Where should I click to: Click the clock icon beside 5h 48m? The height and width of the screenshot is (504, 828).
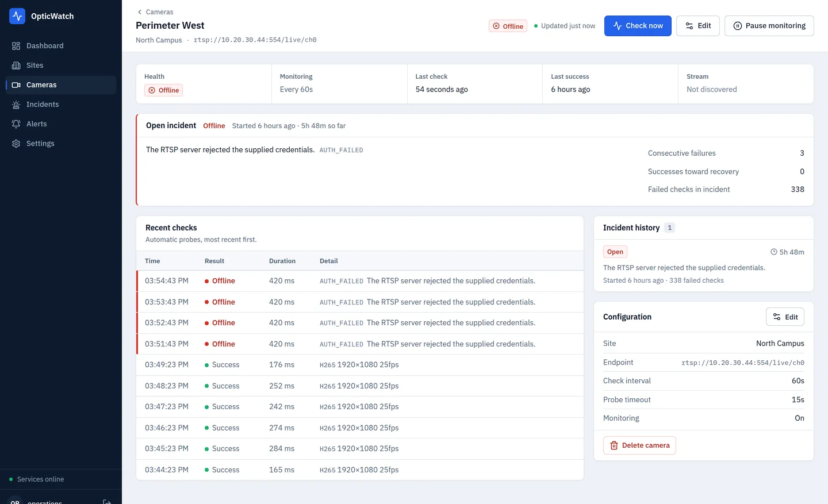[x=774, y=252]
